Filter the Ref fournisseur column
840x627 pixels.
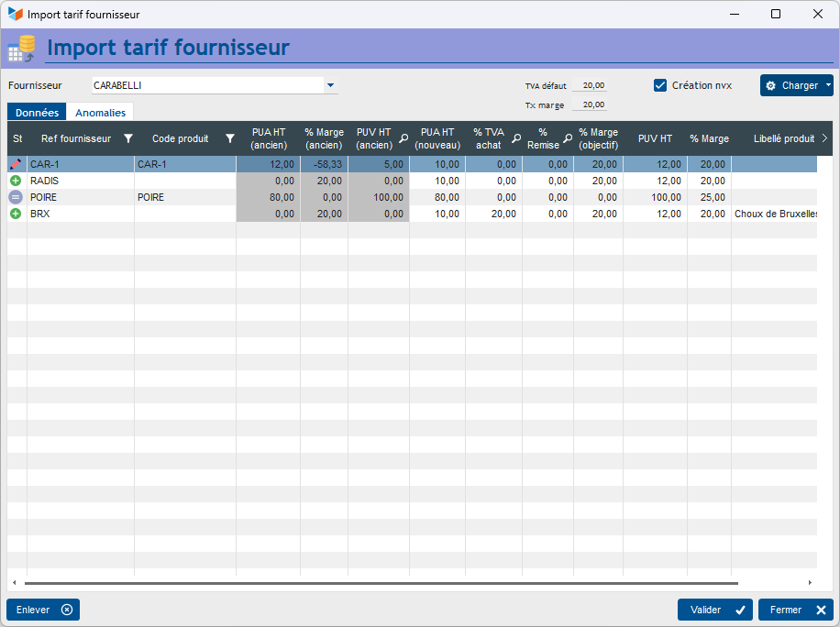tap(128, 138)
